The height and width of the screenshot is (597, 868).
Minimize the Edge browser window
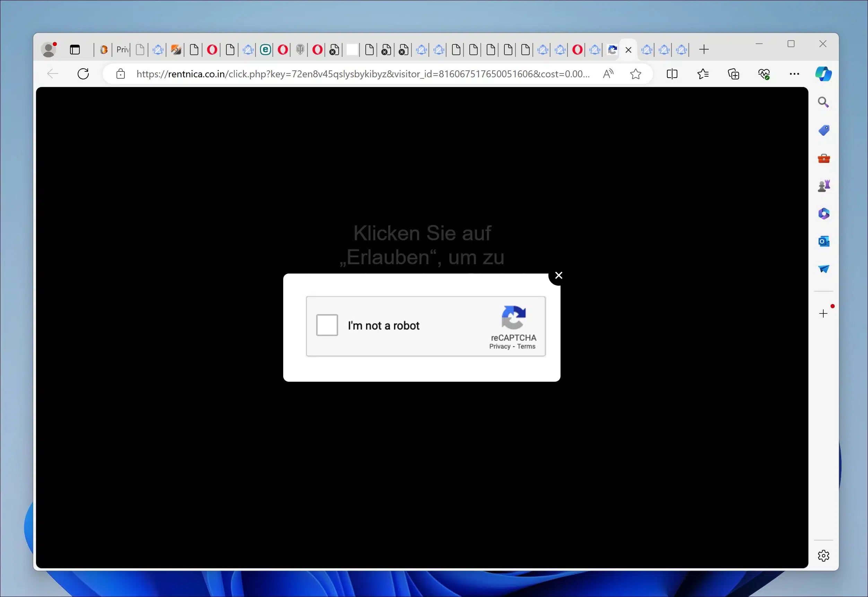pyautogui.click(x=759, y=44)
